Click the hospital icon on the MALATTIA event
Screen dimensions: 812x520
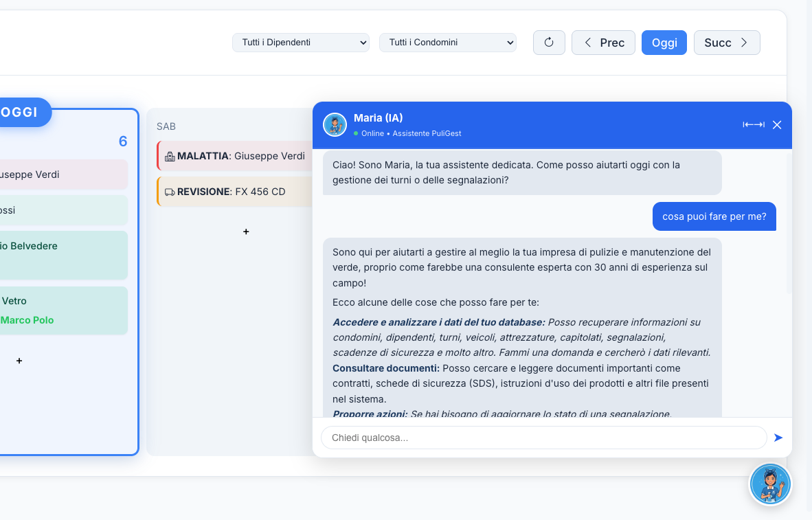pyautogui.click(x=170, y=156)
